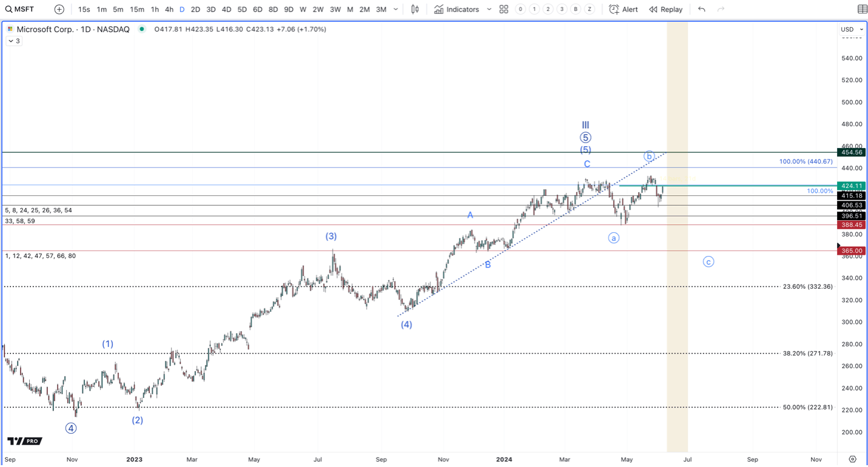This screenshot has width=868, height=467.
Task: Collapse the indicator legend showing 3
Action: click(14, 41)
